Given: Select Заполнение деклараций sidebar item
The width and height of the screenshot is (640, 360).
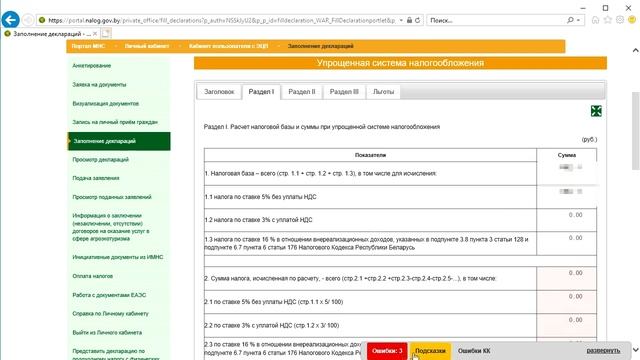Looking at the screenshot, I should (119, 141).
